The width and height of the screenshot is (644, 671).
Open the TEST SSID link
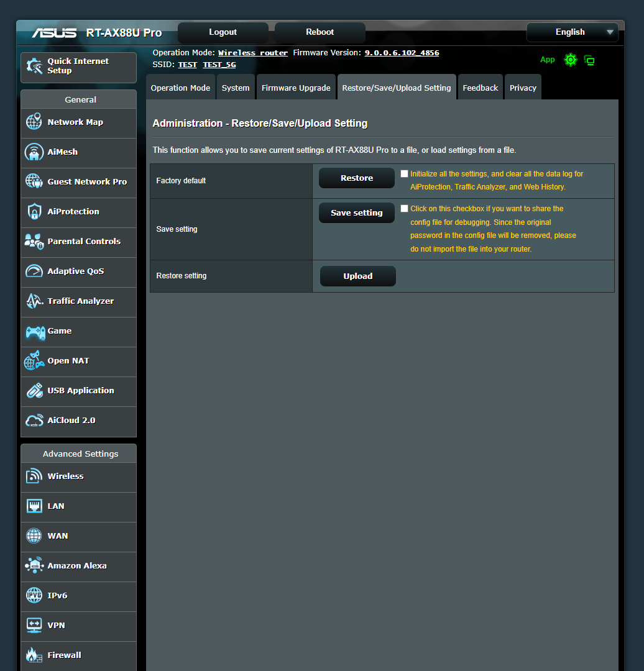(x=188, y=65)
